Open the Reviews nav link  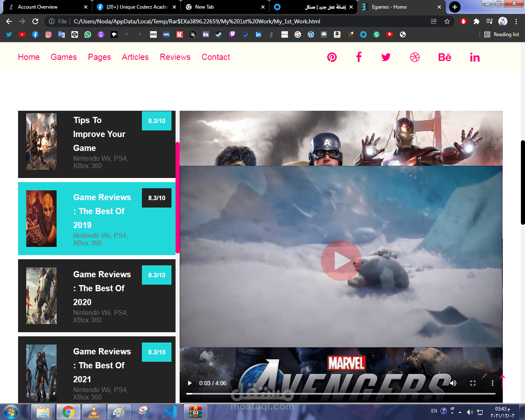point(175,57)
